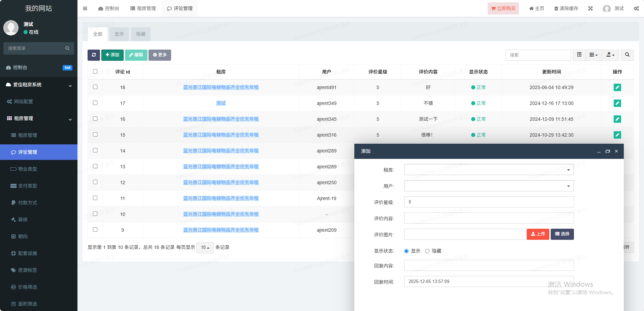Open the 蓝光香江国际 link in row 18
The height and width of the screenshot is (311, 644).
[221, 87]
